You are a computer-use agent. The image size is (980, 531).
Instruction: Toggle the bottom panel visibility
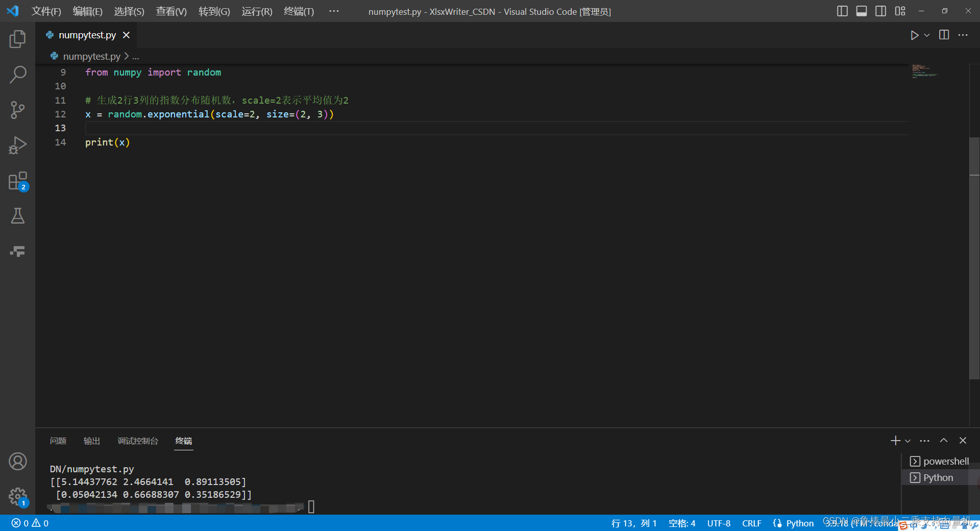(862, 11)
